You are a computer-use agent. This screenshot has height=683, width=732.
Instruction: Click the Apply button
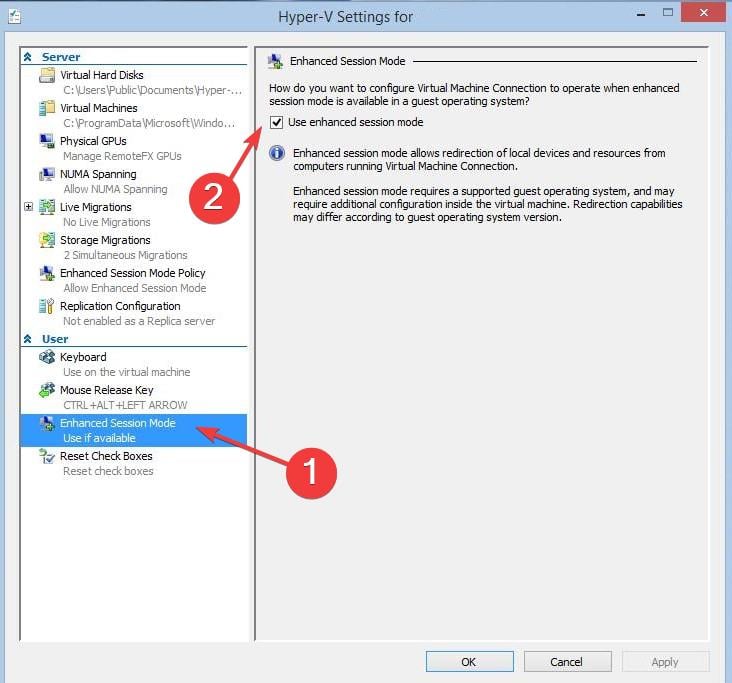(x=665, y=662)
